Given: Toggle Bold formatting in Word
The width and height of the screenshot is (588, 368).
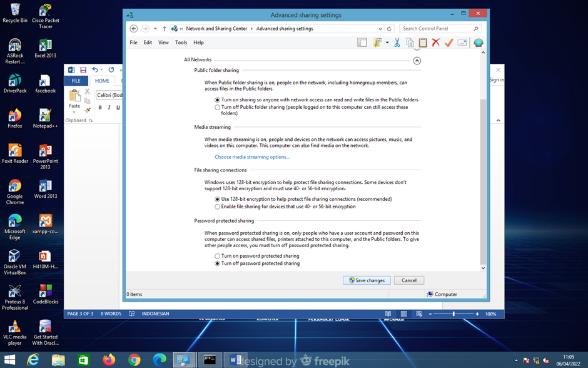Looking at the screenshot, I should pos(100,107).
